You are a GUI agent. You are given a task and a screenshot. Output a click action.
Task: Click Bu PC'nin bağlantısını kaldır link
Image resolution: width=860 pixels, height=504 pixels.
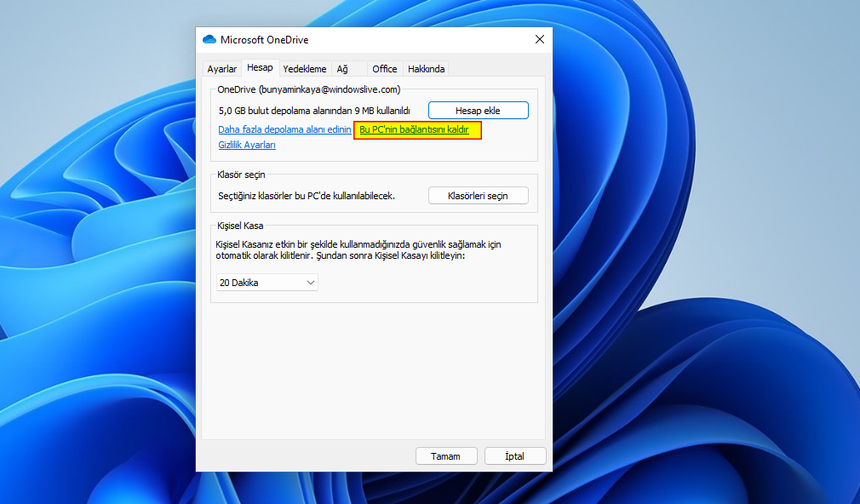[416, 129]
